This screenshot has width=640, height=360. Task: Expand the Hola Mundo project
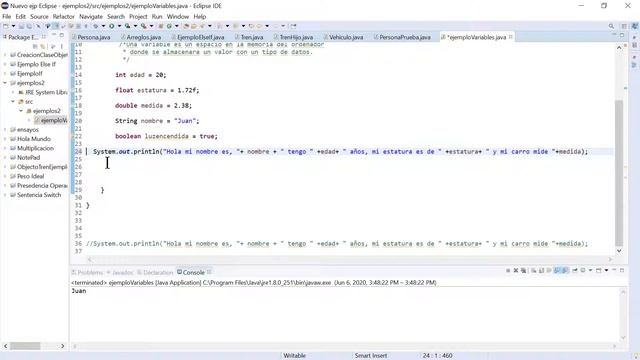click(x=5, y=139)
